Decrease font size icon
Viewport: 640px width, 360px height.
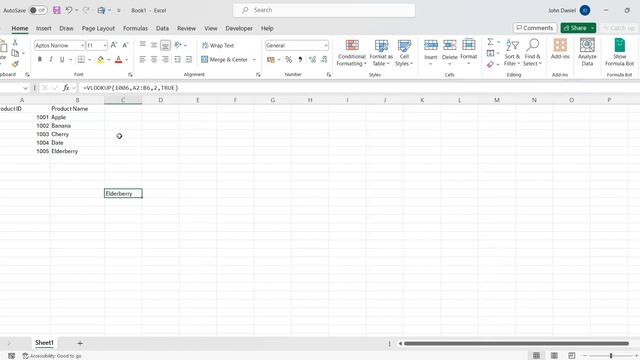[x=125, y=45]
